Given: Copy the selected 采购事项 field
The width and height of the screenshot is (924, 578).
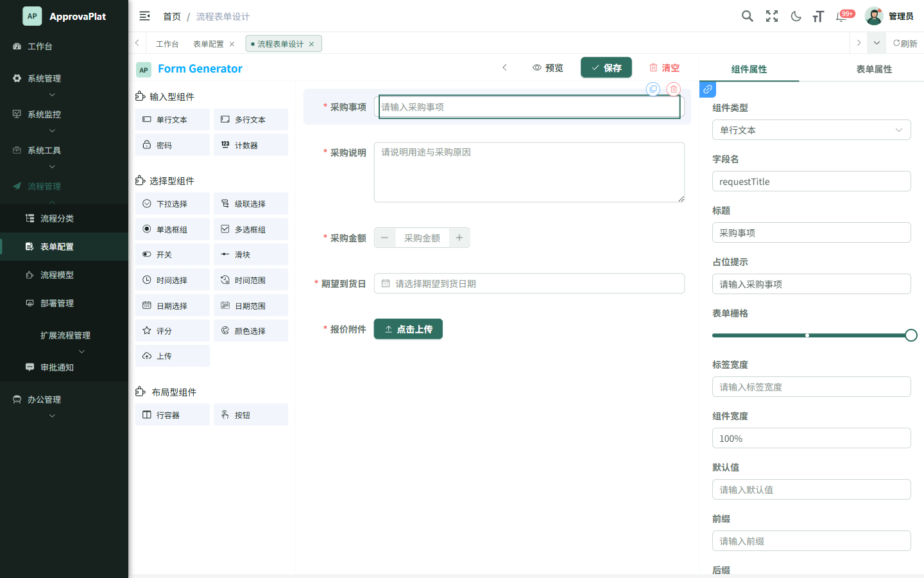Looking at the screenshot, I should [653, 89].
